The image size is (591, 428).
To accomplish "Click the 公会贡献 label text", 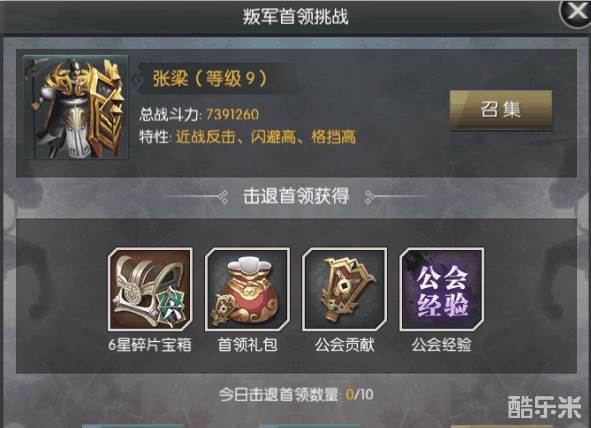I will (x=344, y=345).
